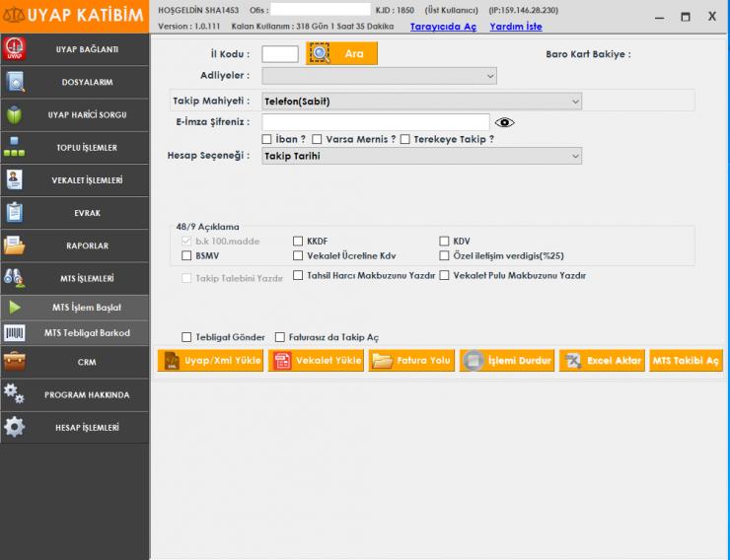This screenshot has width=730, height=560.
Task: Select the EVRAK menu item
Action: pyautogui.click(x=75, y=213)
